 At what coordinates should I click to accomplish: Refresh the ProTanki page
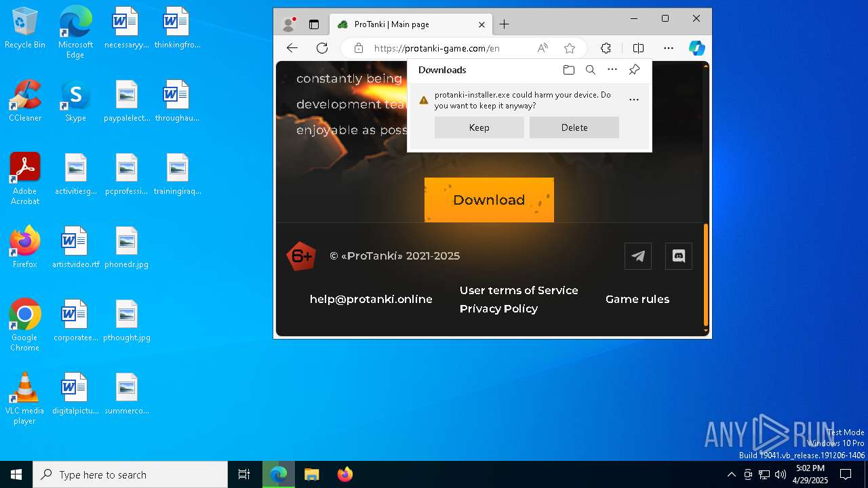pos(322,48)
